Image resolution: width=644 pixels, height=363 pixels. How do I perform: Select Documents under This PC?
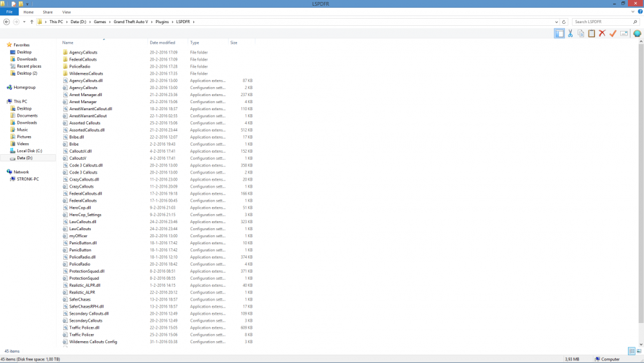[27, 115]
